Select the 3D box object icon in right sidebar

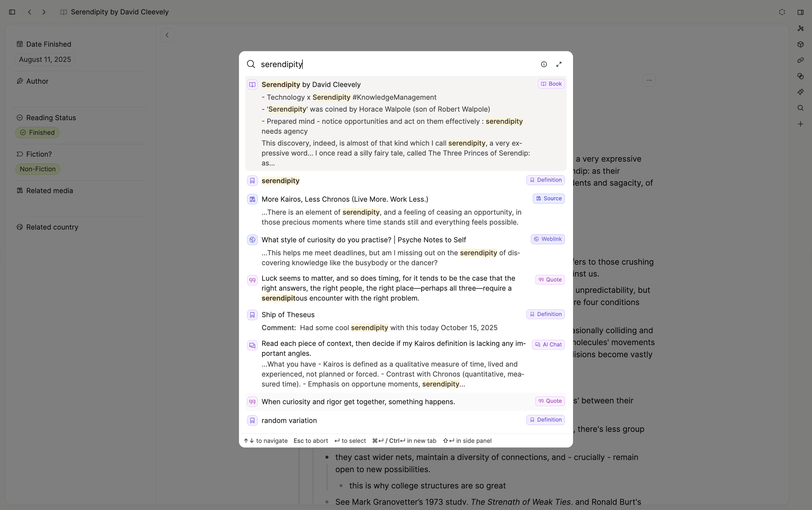point(801,44)
